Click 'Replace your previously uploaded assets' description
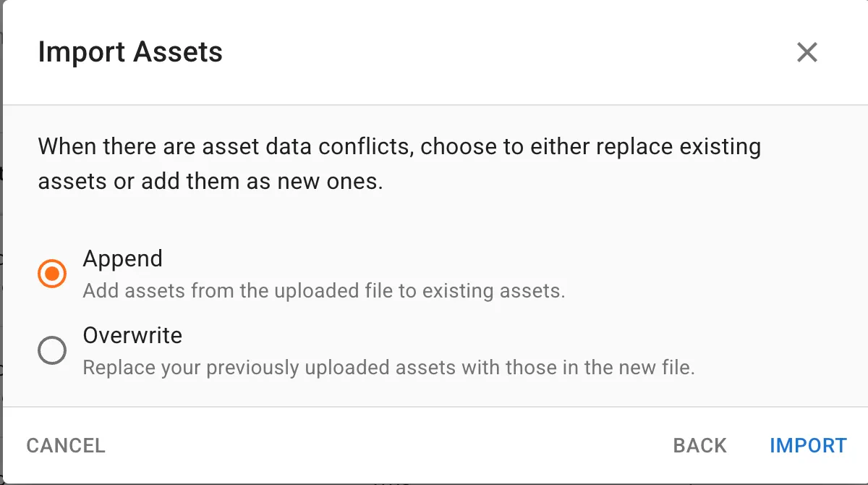Screen dimensions: 868x485 (388, 368)
